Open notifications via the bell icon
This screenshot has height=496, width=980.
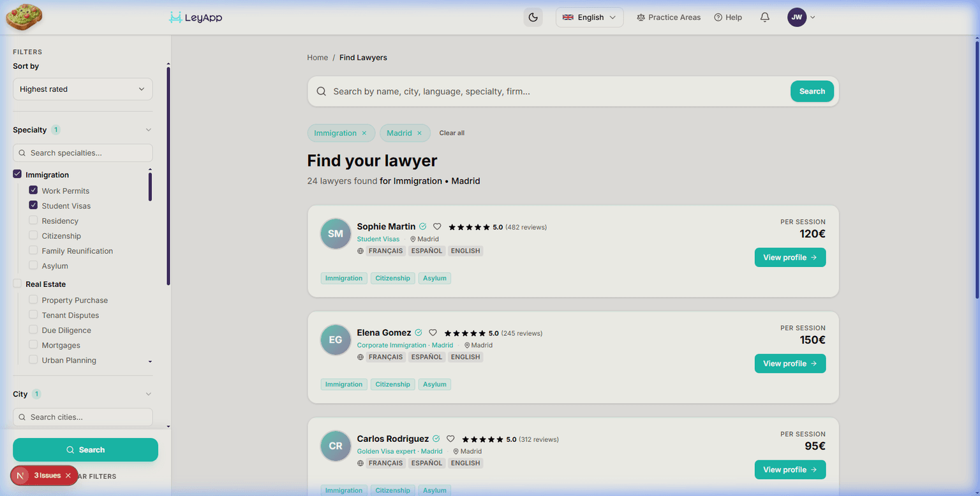pyautogui.click(x=765, y=17)
